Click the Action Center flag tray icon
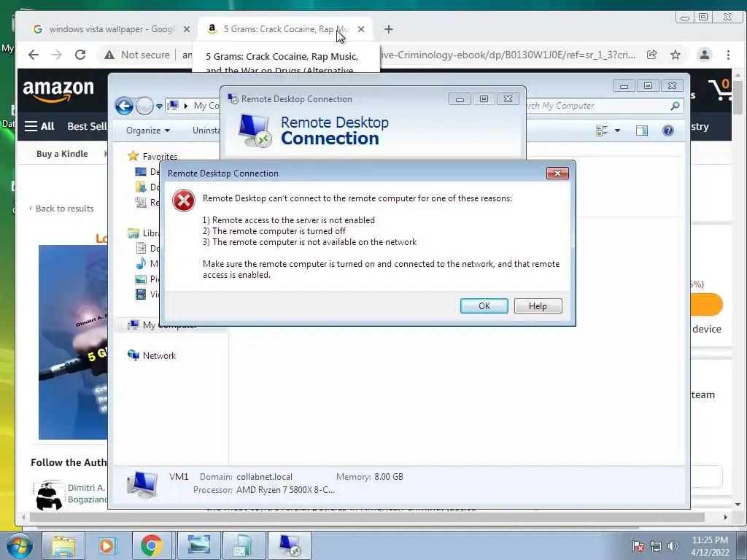Image resolution: width=747 pixels, height=560 pixels. [x=638, y=546]
